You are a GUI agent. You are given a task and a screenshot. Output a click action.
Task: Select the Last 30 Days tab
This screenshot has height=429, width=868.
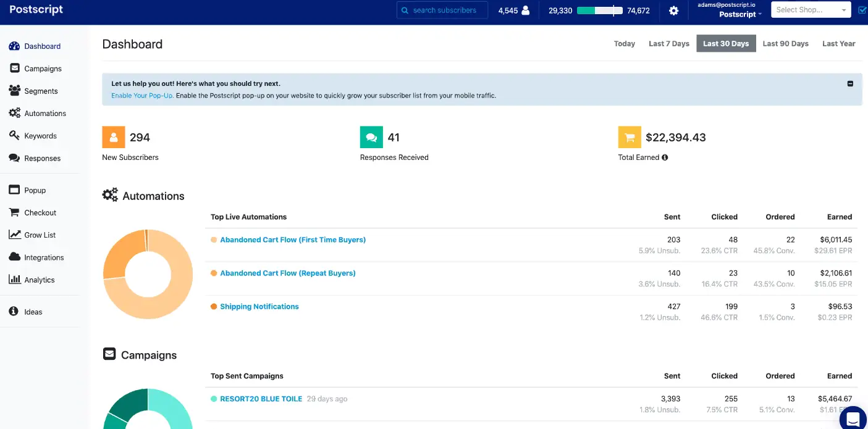pos(726,44)
